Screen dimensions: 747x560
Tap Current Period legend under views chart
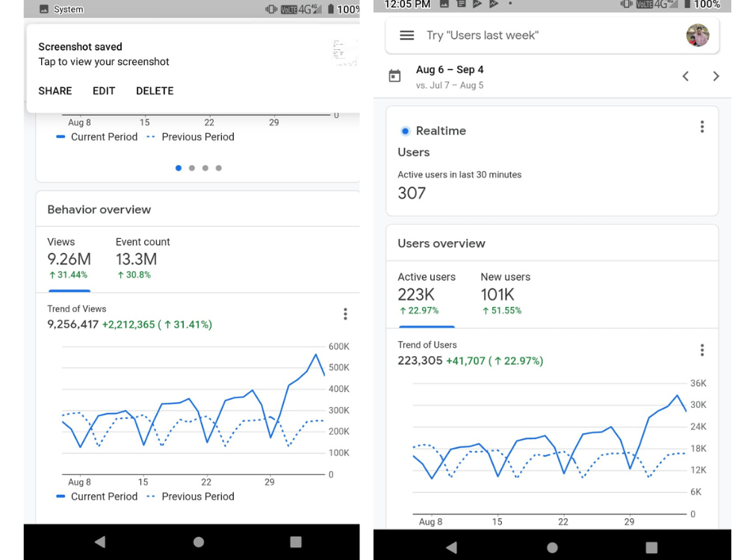pos(97,497)
